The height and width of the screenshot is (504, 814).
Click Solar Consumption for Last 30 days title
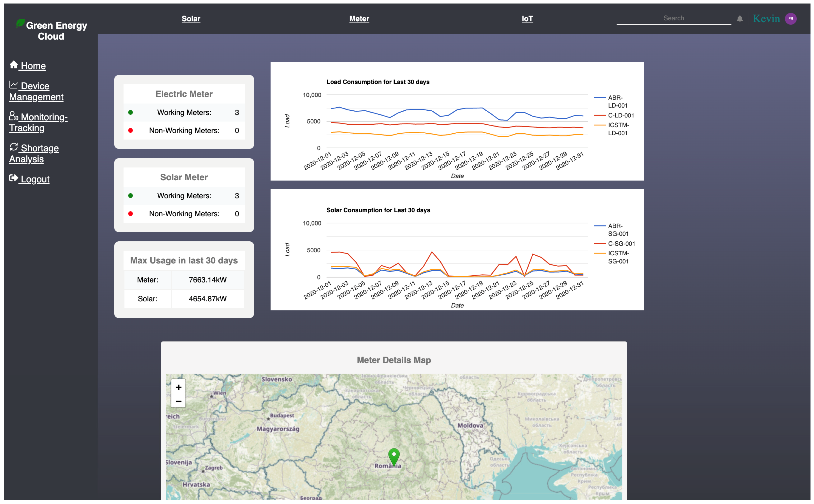click(378, 210)
